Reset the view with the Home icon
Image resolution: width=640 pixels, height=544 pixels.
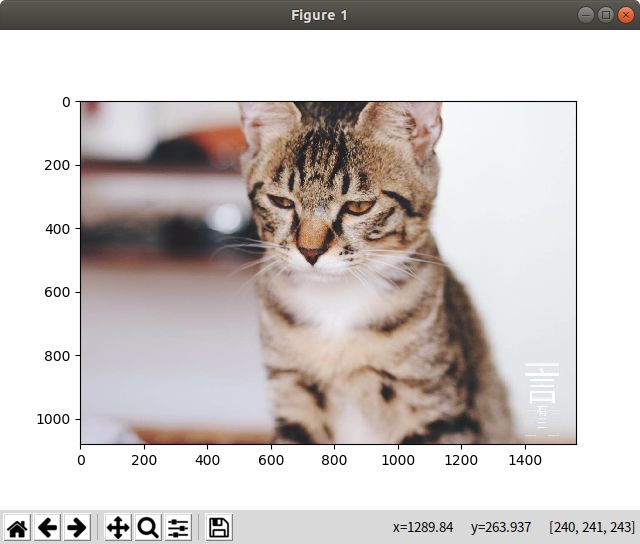click(x=17, y=528)
